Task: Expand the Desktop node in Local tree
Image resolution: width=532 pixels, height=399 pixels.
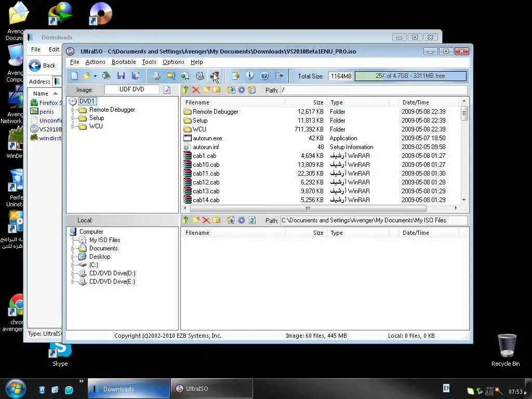Action: pos(73,257)
